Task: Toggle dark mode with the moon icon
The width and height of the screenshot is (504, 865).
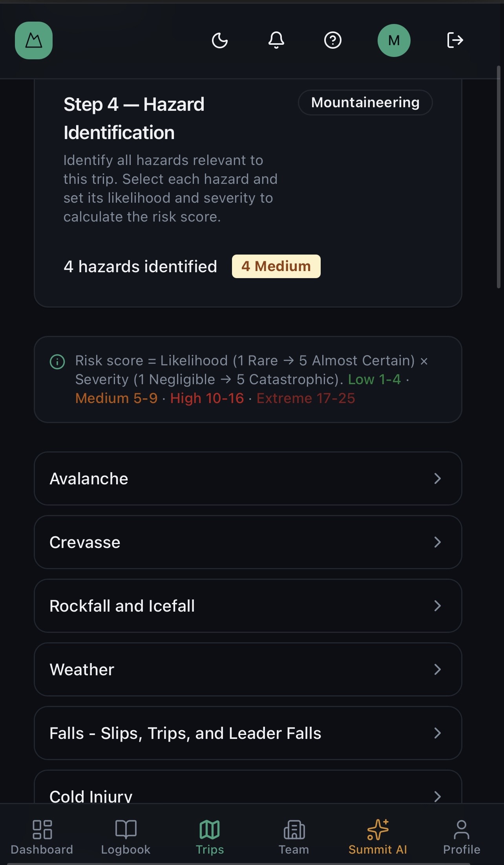Action: (220, 40)
